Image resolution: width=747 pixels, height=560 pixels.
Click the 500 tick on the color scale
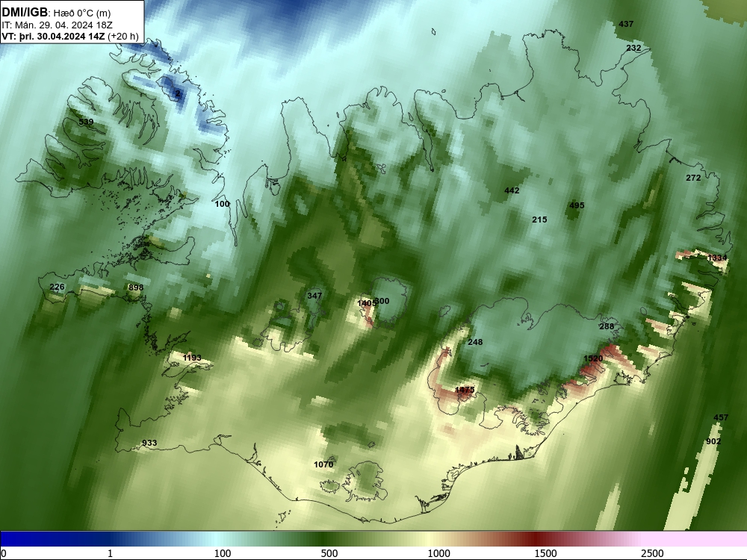coord(329,553)
